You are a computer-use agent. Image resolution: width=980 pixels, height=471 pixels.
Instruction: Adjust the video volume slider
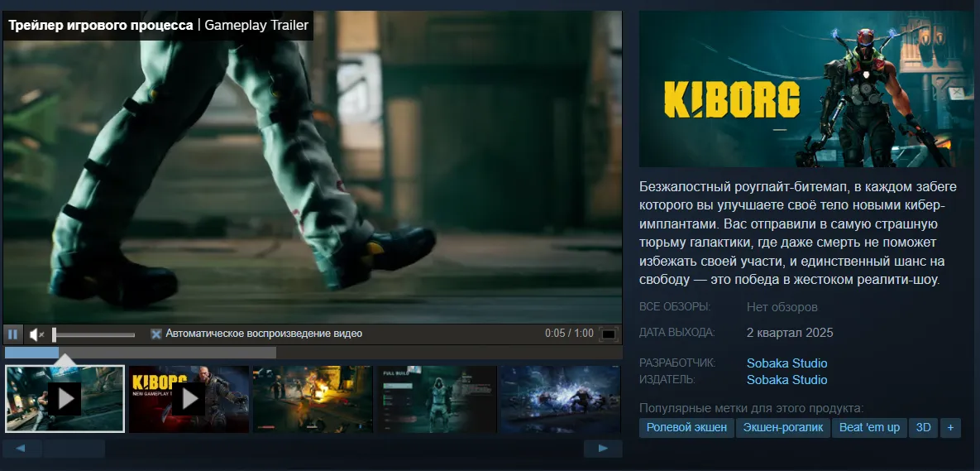coord(93,334)
